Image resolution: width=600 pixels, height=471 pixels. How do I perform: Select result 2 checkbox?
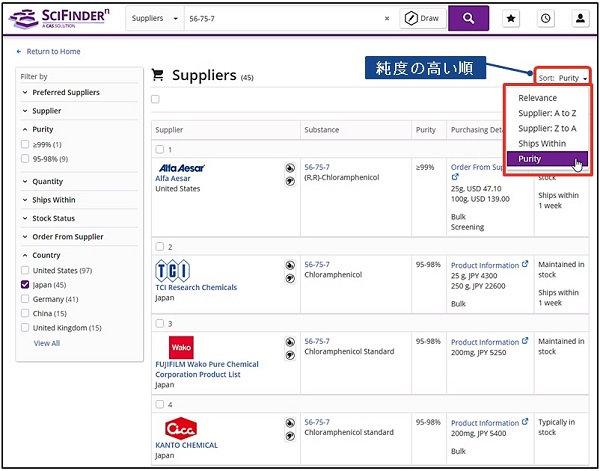(x=160, y=247)
